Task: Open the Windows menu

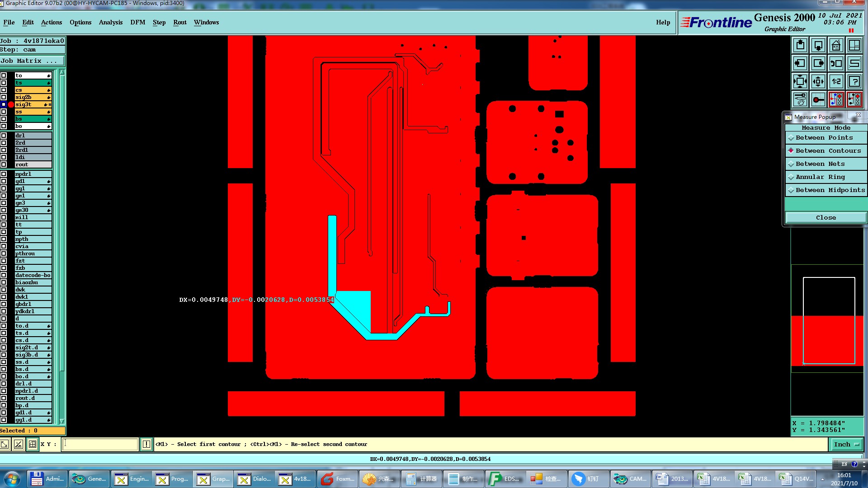Action: click(x=207, y=23)
